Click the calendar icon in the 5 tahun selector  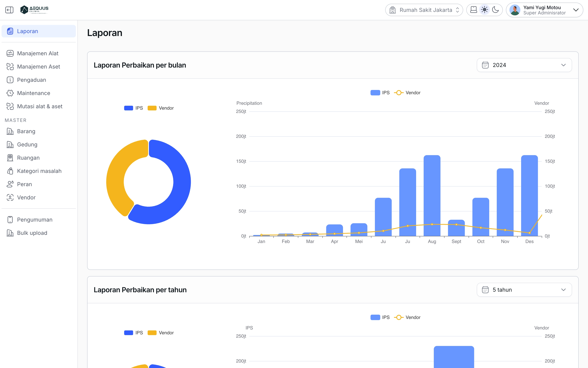pyautogui.click(x=485, y=290)
